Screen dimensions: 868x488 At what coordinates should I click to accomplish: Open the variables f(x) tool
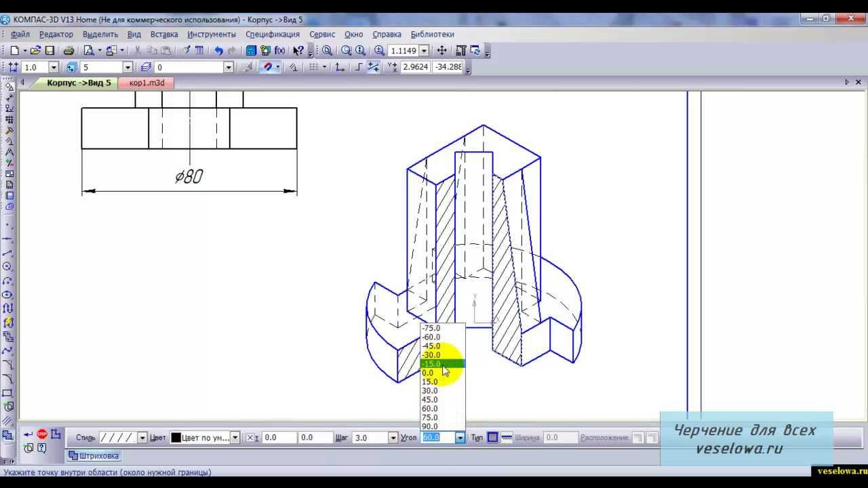279,51
